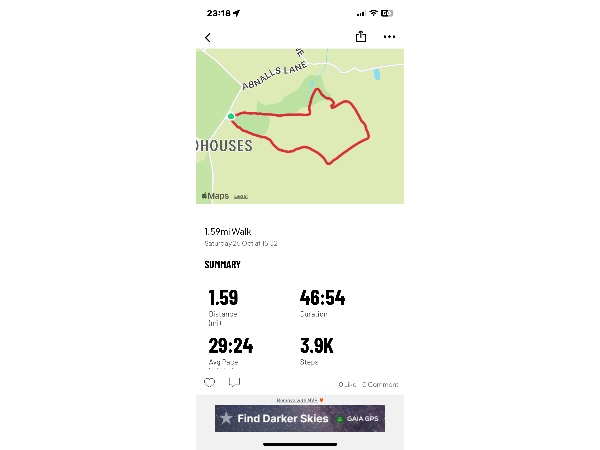
Task: Tap the comment bubble icon
Action: (x=234, y=382)
